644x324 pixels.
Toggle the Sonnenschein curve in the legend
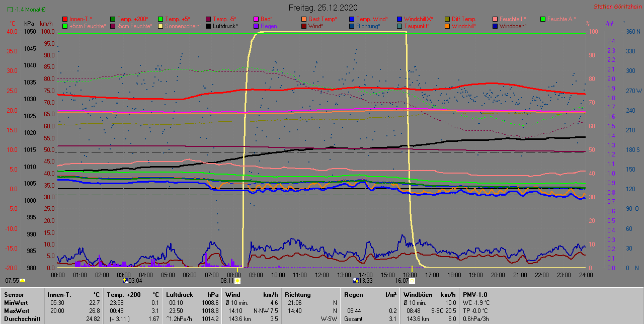pyautogui.click(x=183, y=26)
